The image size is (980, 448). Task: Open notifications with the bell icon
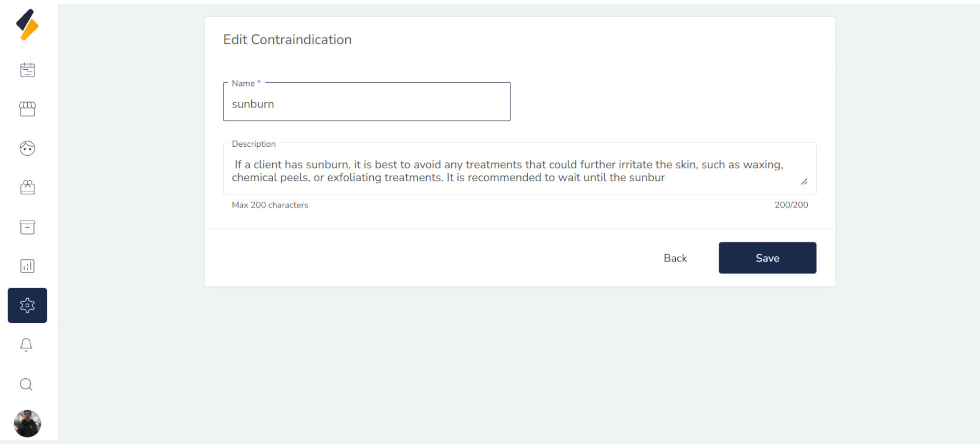click(26, 345)
